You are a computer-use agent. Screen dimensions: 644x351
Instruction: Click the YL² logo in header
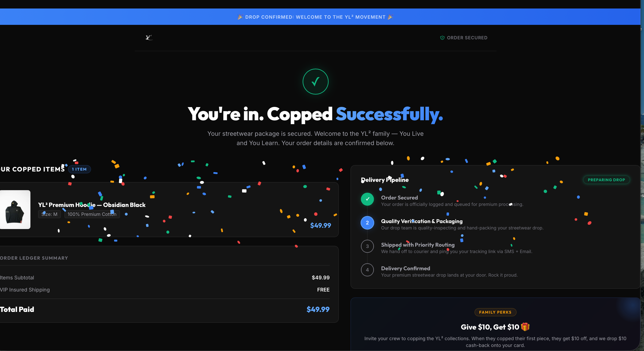click(149, 37)
